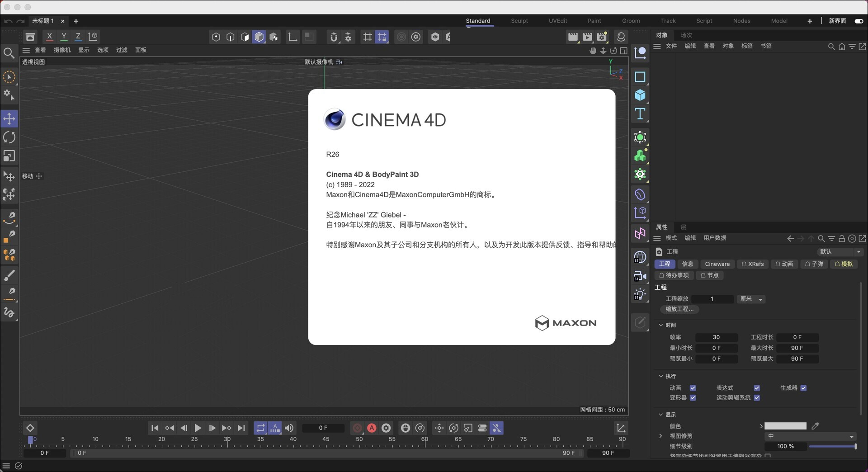The width and height of the screenshot is (868, 472).
Task: Open the 场次 tab
Action: (686, 35)
